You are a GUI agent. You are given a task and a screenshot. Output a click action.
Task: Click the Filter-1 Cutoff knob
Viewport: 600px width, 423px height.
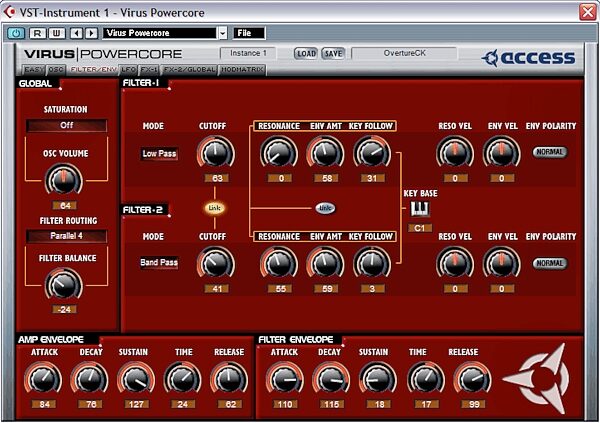[x=215, y=153]
